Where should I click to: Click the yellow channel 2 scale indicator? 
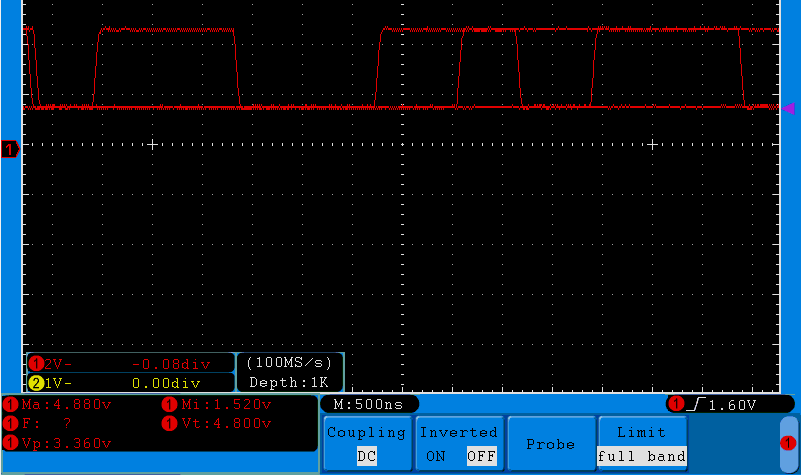click(37, 382)
